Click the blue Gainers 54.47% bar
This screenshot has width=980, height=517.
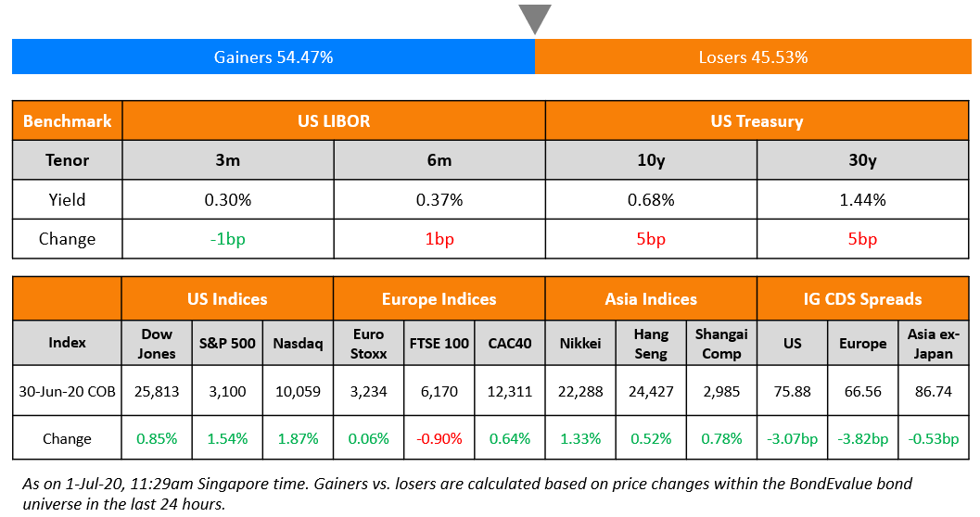274,57
